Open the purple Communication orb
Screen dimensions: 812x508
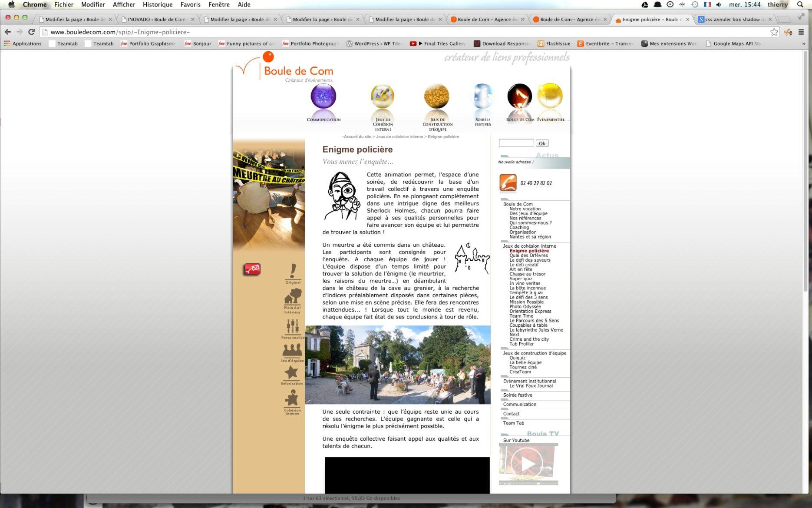(x=323, y=96)
